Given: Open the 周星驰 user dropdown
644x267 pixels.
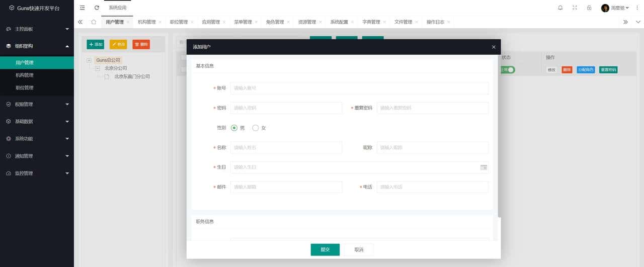Looking at the screenshot, I should click(x=620, y=8).
